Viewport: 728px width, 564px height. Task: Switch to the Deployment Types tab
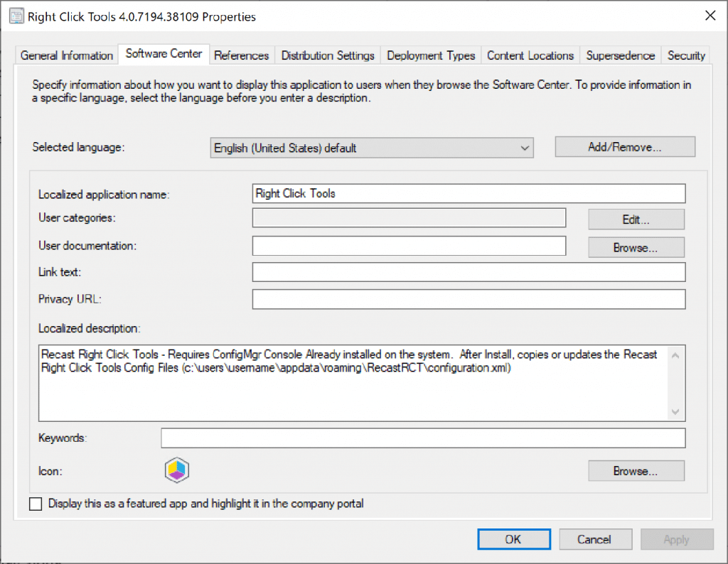[430, 55]
